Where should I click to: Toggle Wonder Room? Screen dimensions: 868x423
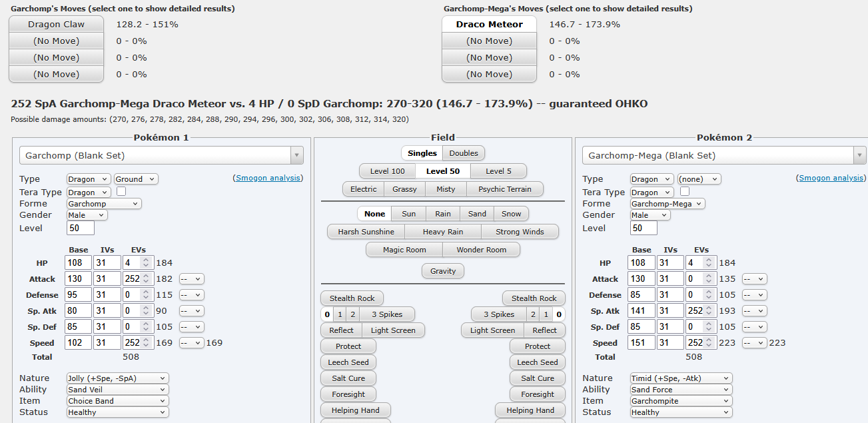pos(481,250)
